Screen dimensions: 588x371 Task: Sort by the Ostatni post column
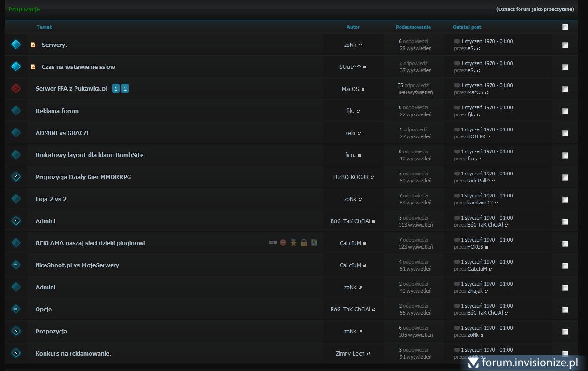click(467, 27)
